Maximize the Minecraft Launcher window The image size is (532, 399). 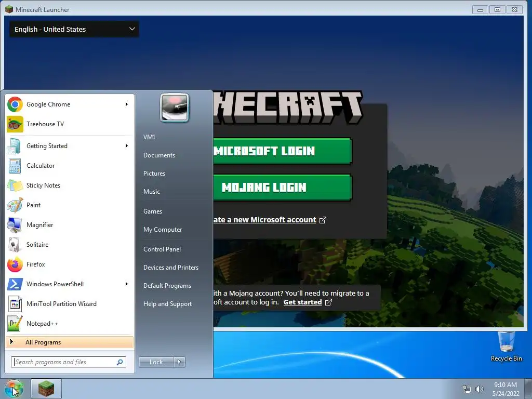pos(497,10)
